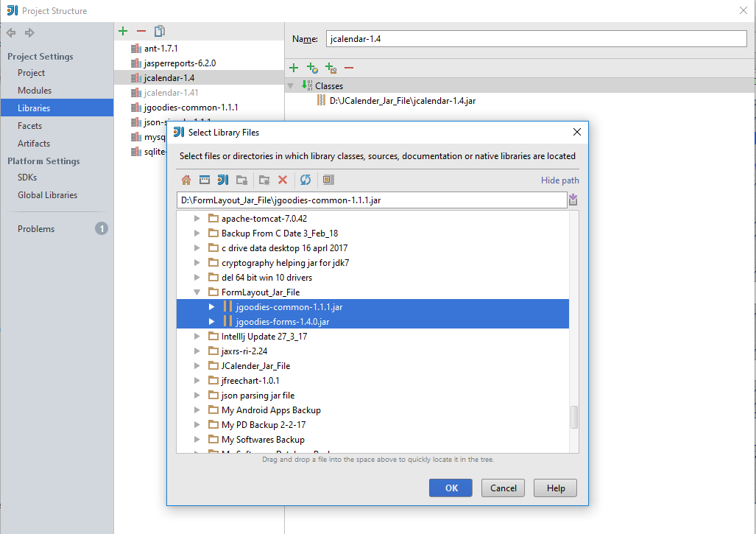Collapse the FormLayout_Jar_File folder
The width and height of the screenshot is (756, 534).
(x=196, y=292)
